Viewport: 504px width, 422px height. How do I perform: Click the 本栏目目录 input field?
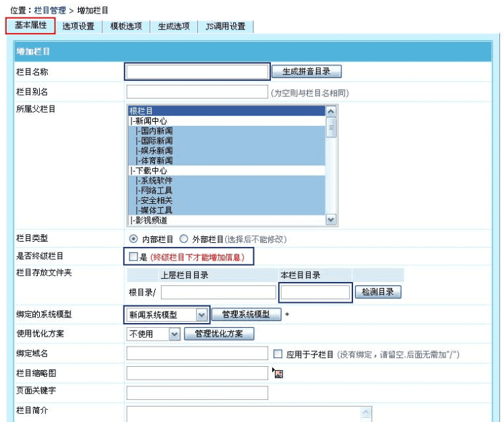tap(315, 292)
